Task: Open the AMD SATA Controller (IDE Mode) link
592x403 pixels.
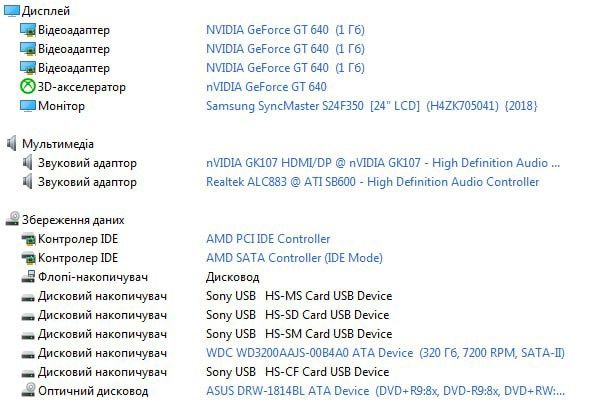Action: [294, 258]
